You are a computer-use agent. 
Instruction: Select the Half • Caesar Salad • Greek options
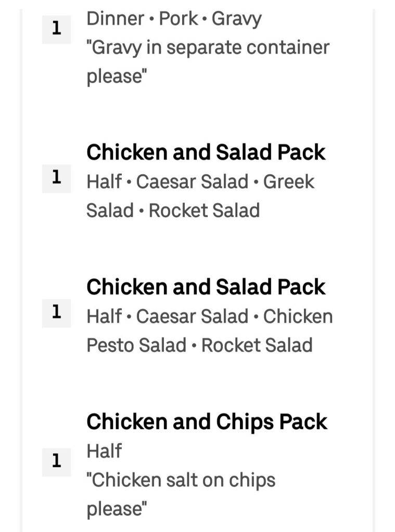pos(200,181)
